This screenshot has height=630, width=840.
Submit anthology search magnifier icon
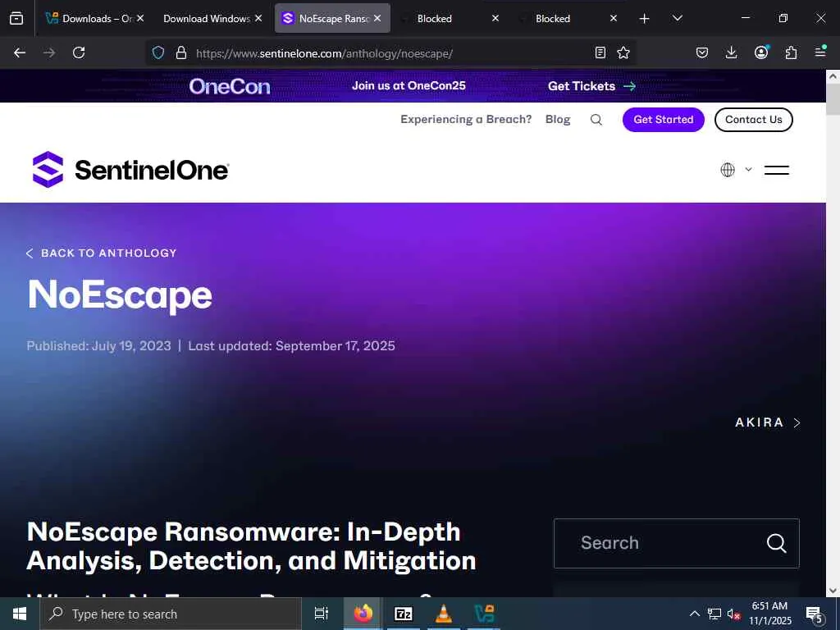[776, 543]
